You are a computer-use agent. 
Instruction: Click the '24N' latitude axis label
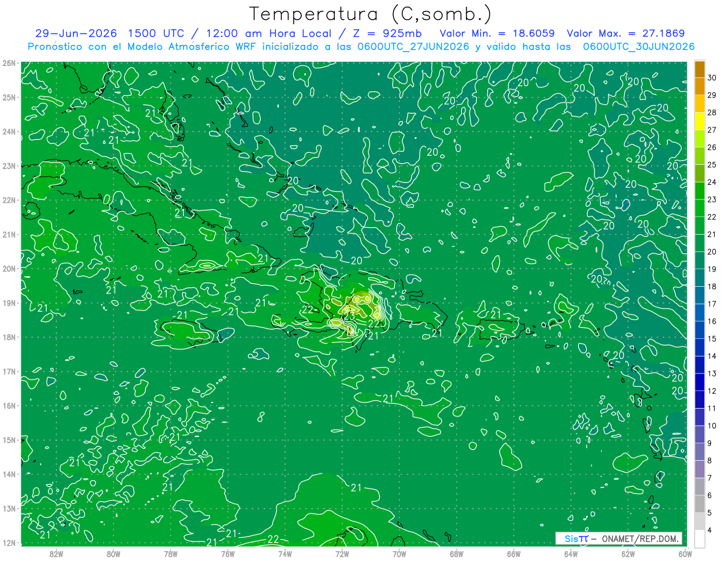[9, 132]
